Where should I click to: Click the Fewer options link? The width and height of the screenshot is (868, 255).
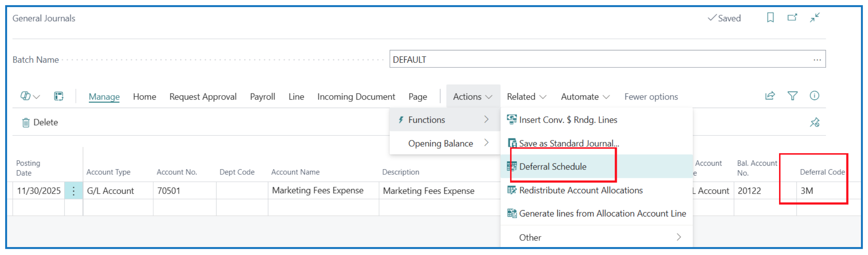(651, 97)
